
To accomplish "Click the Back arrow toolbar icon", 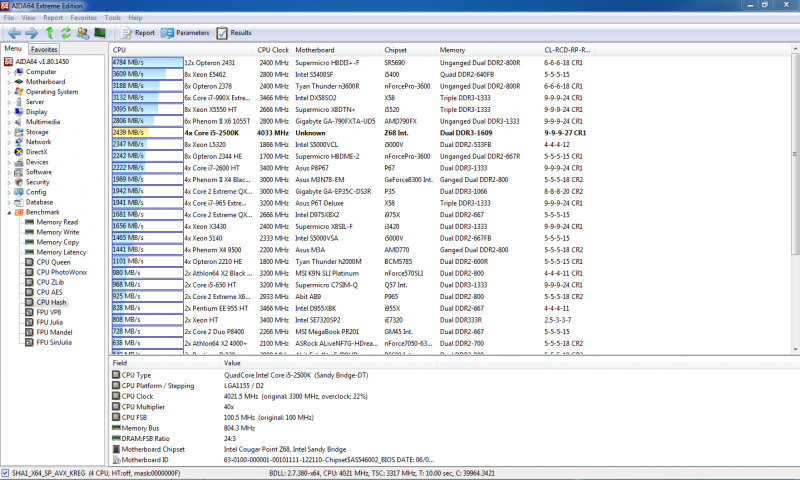I will [14, 33].
